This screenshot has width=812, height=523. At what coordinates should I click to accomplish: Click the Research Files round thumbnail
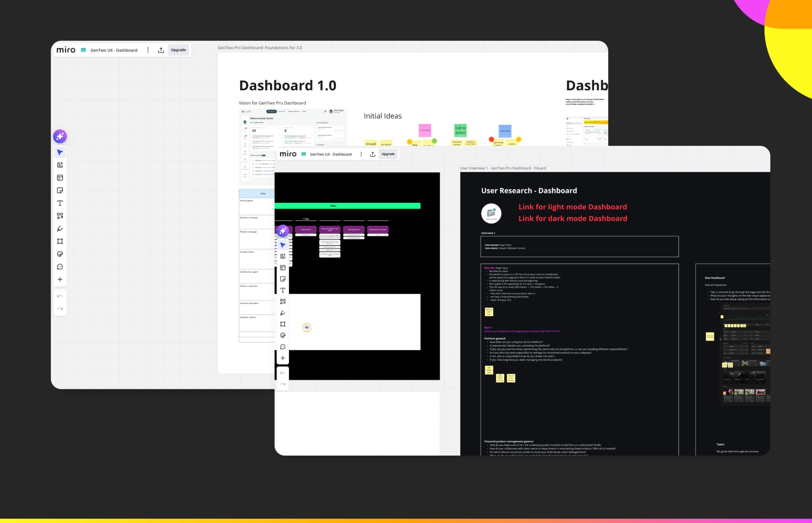(491, 214)
